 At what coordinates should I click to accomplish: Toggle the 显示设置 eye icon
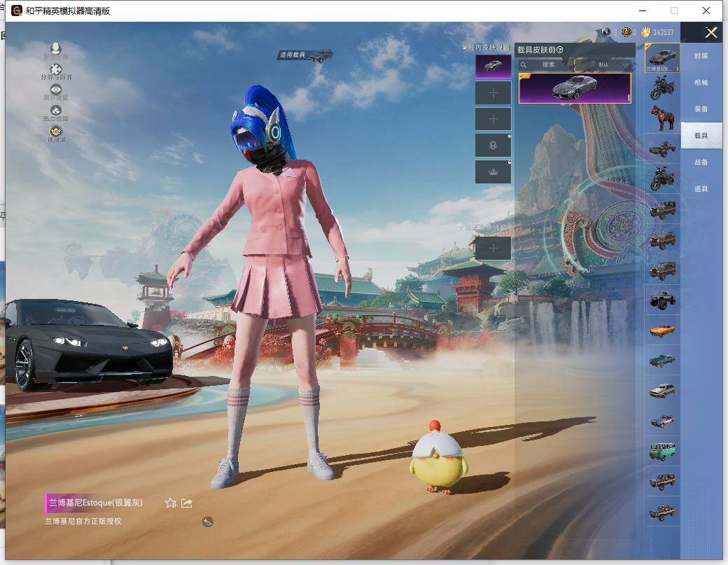[56, 90]
